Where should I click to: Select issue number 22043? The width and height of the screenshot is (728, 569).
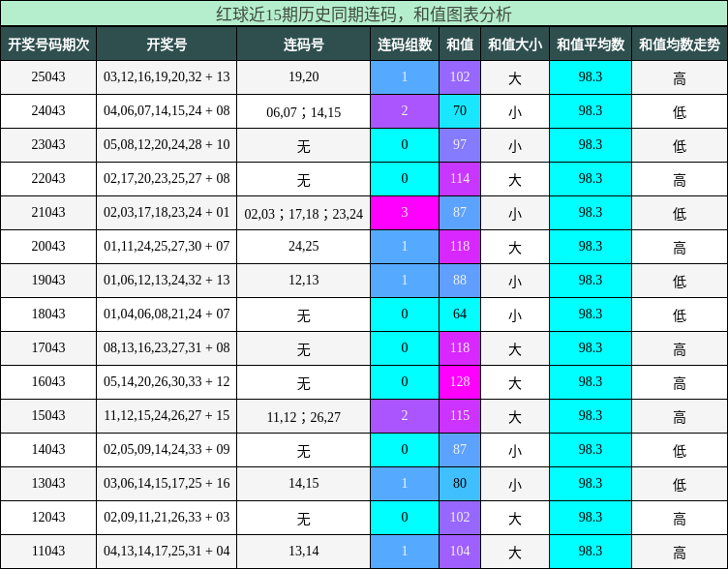48,178
